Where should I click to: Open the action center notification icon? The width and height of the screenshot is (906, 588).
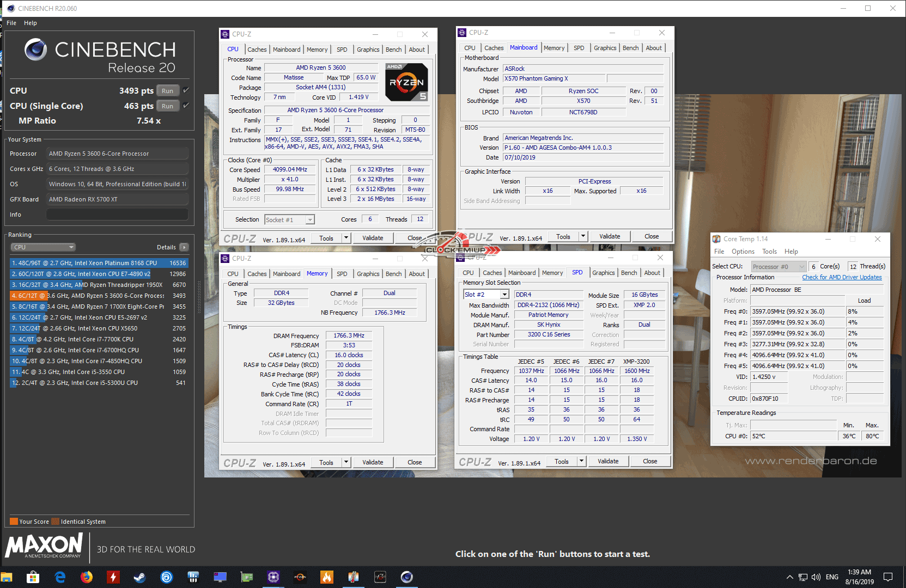(888, 577)
